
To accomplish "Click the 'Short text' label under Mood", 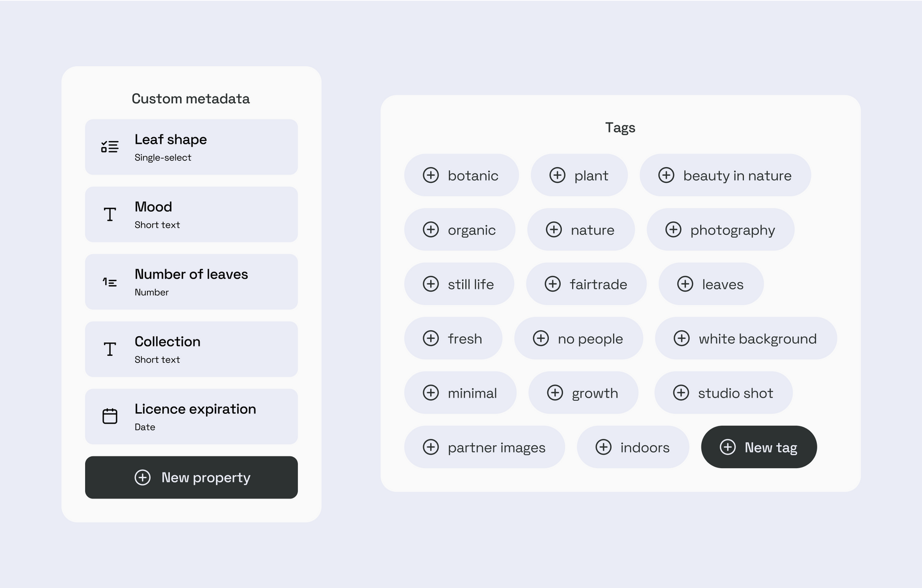I will (157, 225).
